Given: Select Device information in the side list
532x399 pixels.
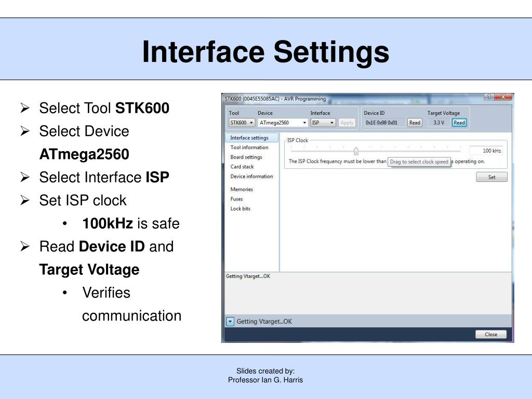Looking at the screenshot, I should click(x=252, y=177).
